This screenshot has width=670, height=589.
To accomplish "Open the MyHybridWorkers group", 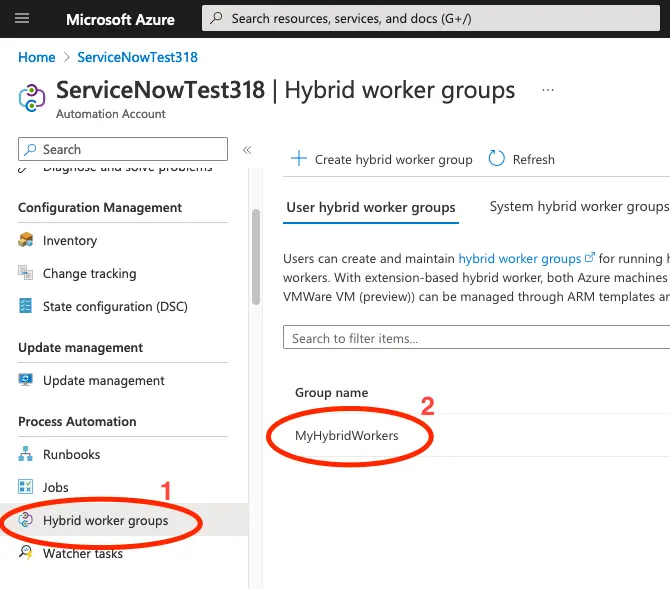I will point(347,436).
